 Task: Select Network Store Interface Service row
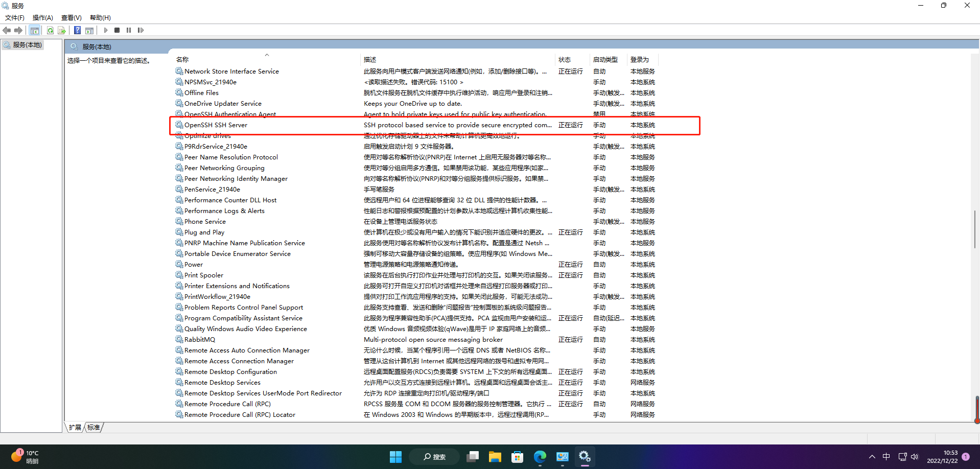coord(415,71)
